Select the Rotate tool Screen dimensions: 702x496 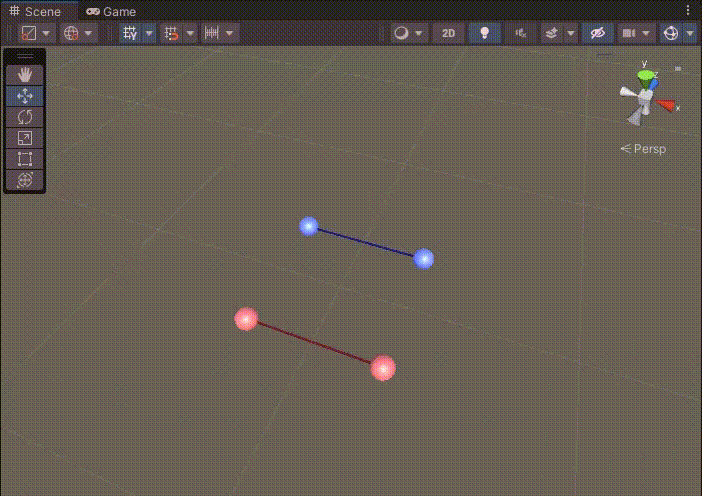point(25,117)
